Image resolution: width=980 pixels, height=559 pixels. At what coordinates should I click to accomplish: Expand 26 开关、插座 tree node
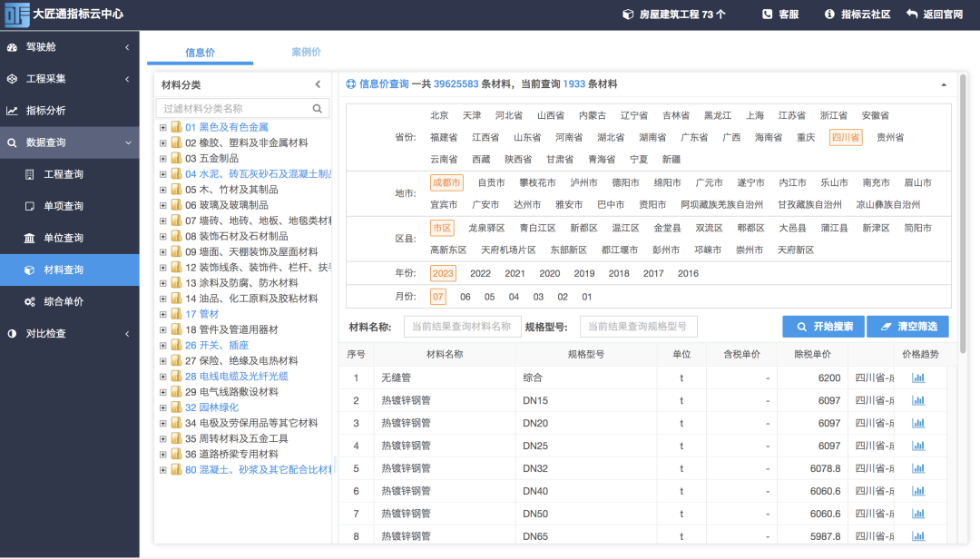(163, 346)
